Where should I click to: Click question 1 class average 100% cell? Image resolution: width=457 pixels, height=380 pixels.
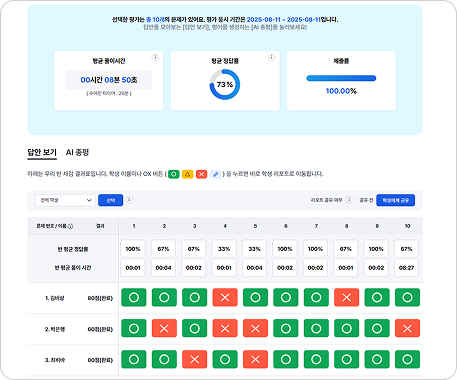133,249
